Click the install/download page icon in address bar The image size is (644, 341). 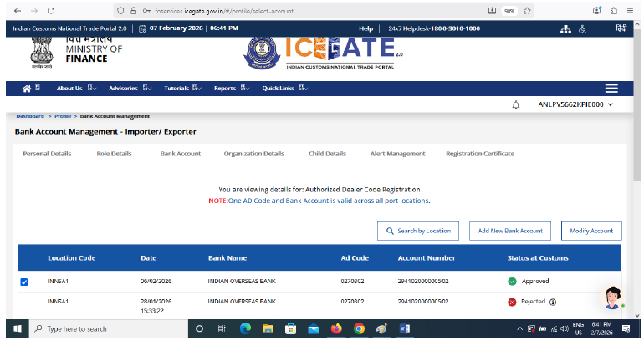coord(492,11)
